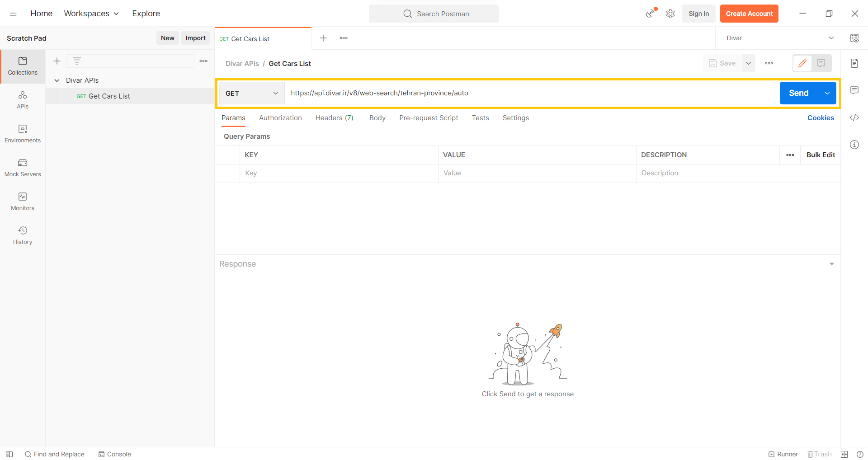Switch to the Params tab
Image resolution: width=868 pixels, height=460 pixels.
pos(233,118)
